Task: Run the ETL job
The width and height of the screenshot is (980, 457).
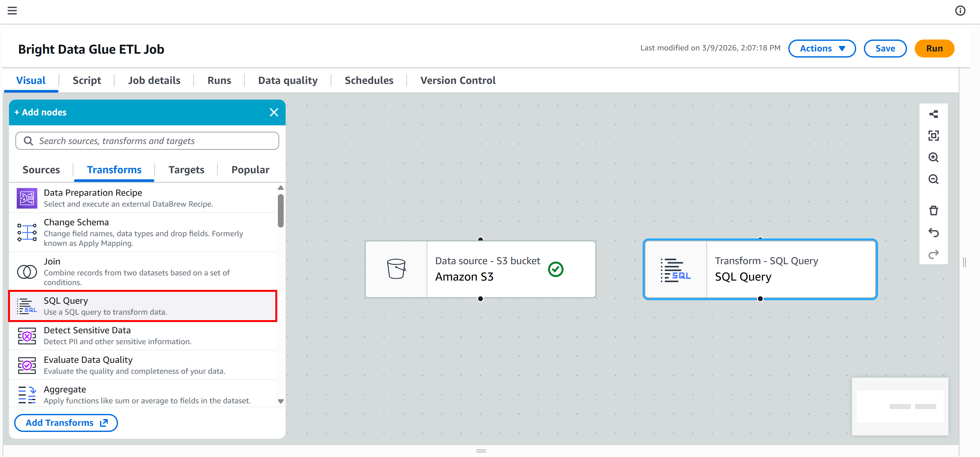Action: (934, 49)
